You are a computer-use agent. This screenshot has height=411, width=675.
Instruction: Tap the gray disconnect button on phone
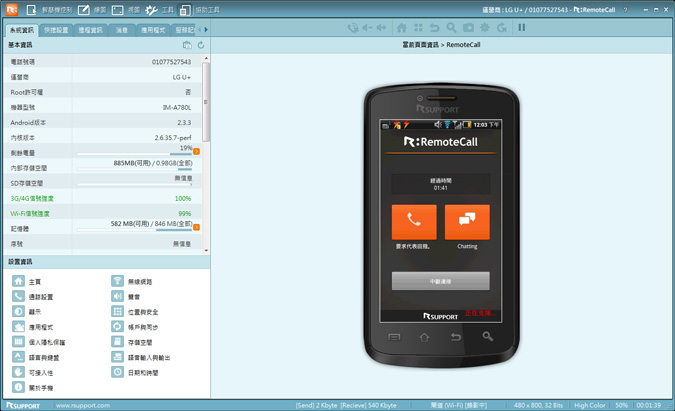(440, 281)
